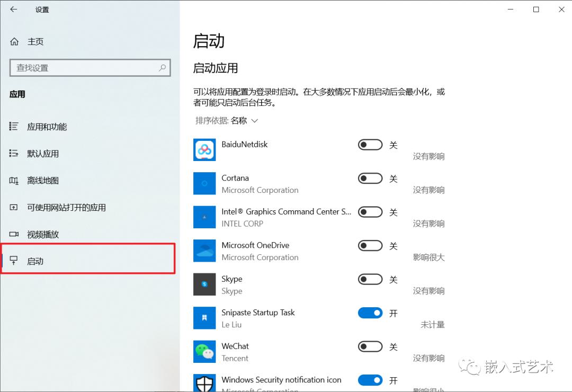
Task: Enable the WeChat startup toggle
Action: 370,346
